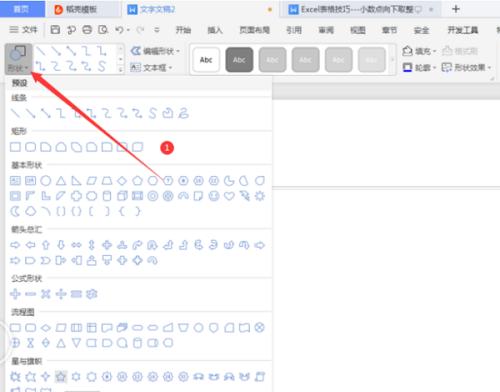Apply the third Abc shape style, first light gray
Image resolution: width=500 pixels, height=392 pixels.
point(272,60)
